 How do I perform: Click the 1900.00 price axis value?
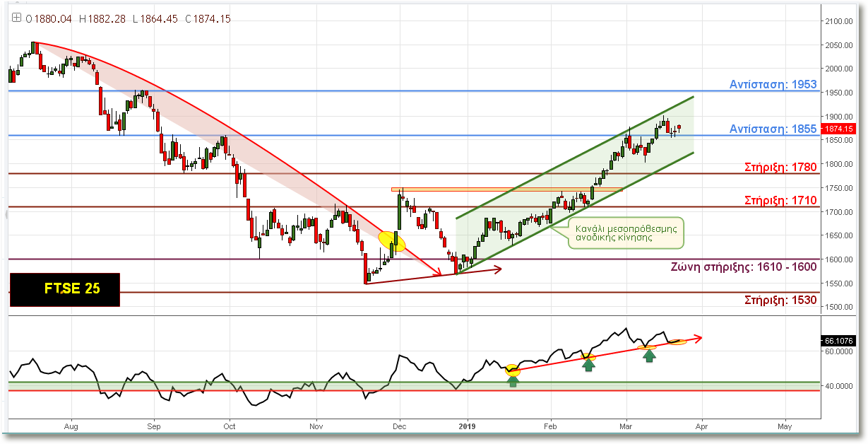pyautogui.click(x=840, y=117)
